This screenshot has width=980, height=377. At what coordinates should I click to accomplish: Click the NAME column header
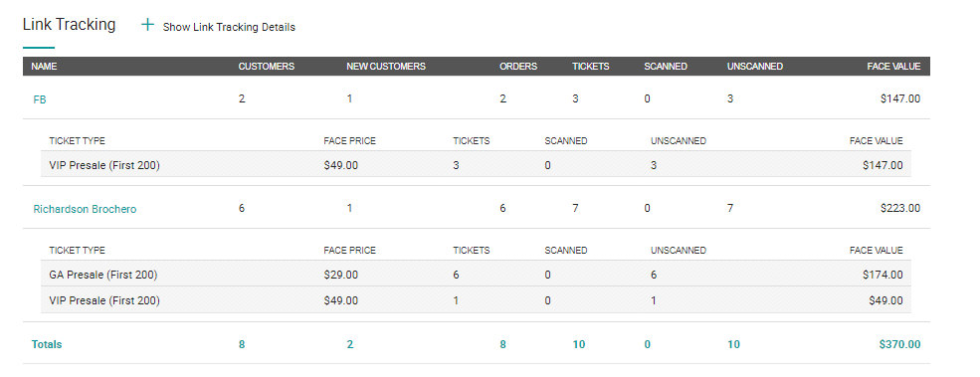pos(44,67)
